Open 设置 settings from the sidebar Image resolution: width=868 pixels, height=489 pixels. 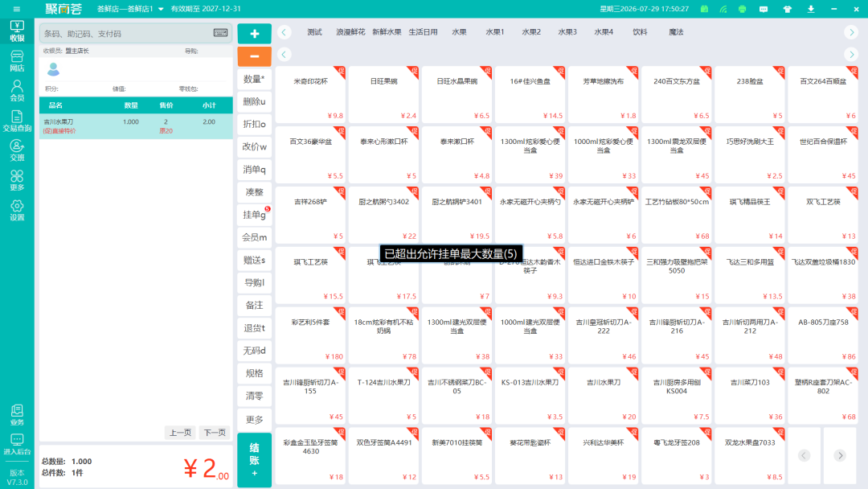(17, 211)
